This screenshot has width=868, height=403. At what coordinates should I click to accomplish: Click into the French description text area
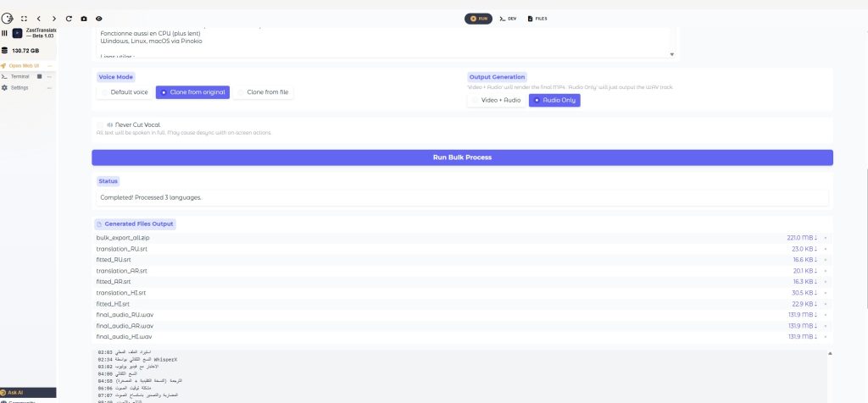click(382, 42)
